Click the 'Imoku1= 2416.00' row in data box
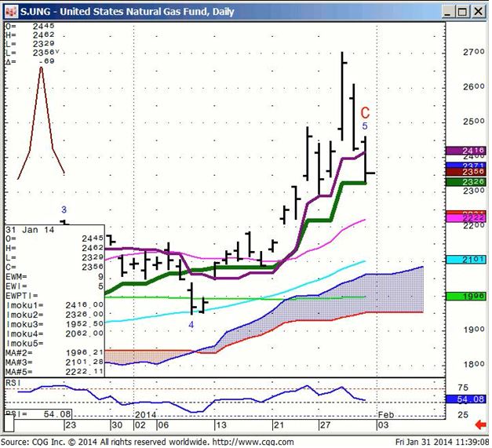 pos(55,305)
